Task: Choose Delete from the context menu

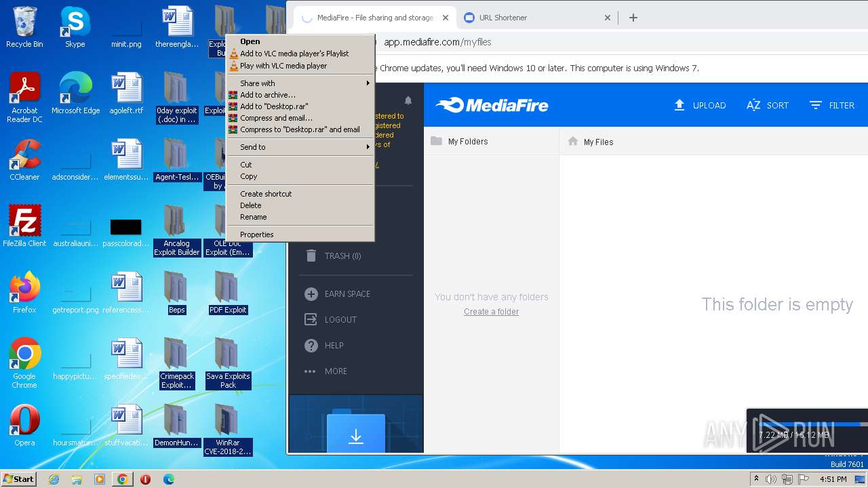Action: tap(300, 205)
